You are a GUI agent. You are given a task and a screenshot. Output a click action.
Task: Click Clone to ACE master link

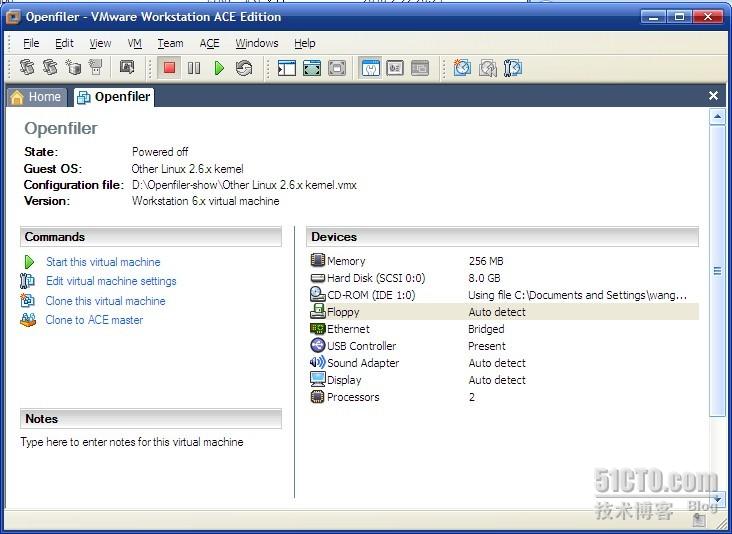coord(94,320)
